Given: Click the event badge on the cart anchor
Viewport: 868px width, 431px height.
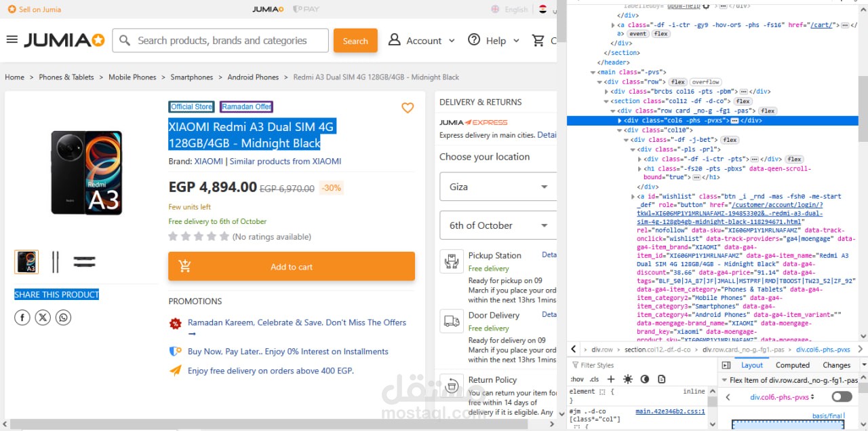Looking at the screenshot, I should [x=637, y=34].
